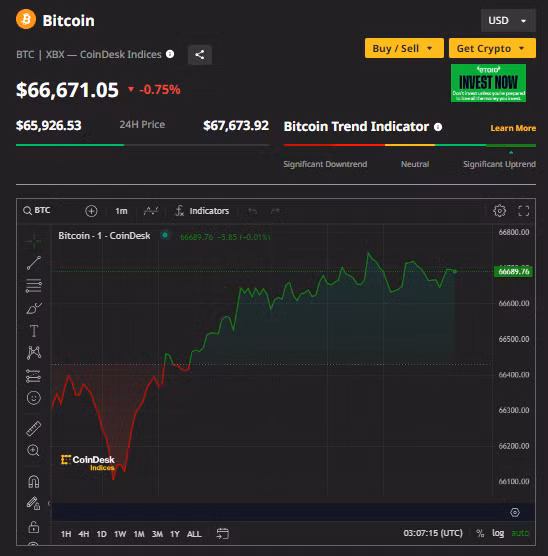This screenshot has width=548, height=556.
Task: Toggle lock all drawings padlock
Action: [34, 527]
